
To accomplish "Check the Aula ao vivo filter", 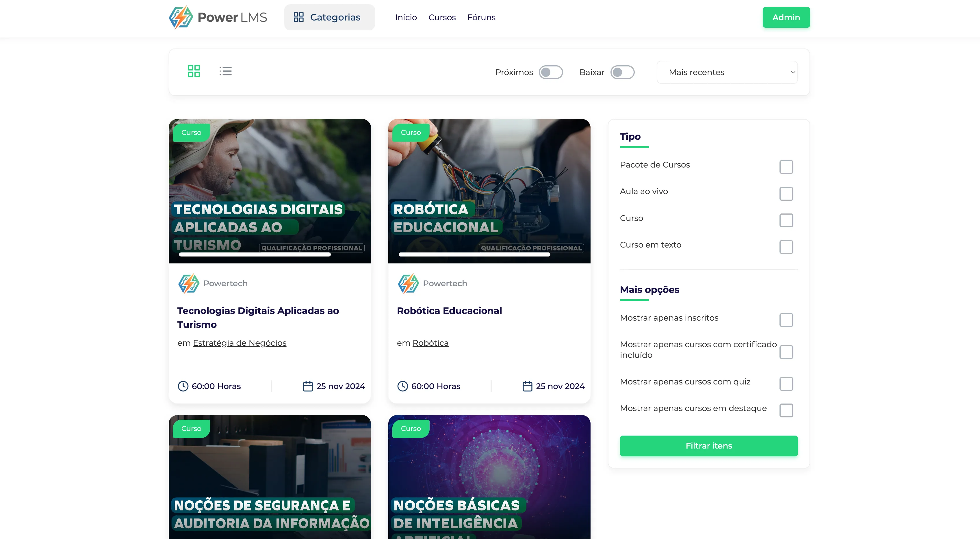I will pyautogui.click(x=786, y=194).
